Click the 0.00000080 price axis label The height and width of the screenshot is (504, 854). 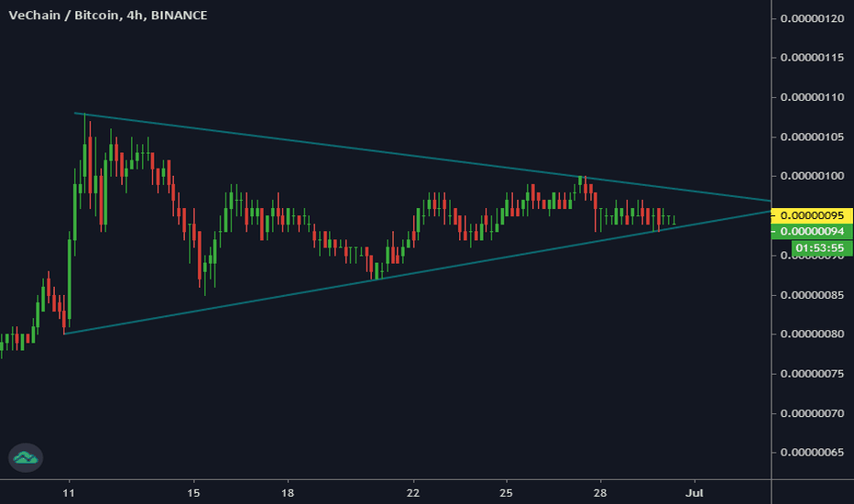812,334
